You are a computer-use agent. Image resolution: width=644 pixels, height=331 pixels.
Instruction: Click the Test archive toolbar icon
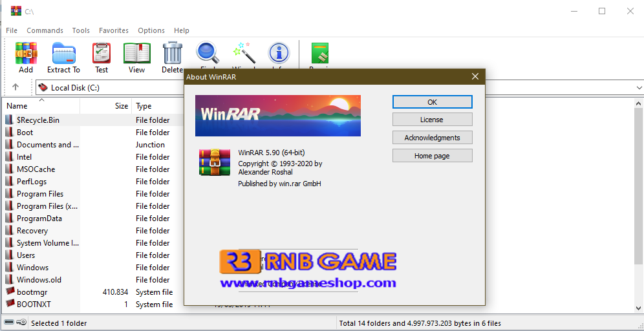pyautogui.click(x=102, y=53)
